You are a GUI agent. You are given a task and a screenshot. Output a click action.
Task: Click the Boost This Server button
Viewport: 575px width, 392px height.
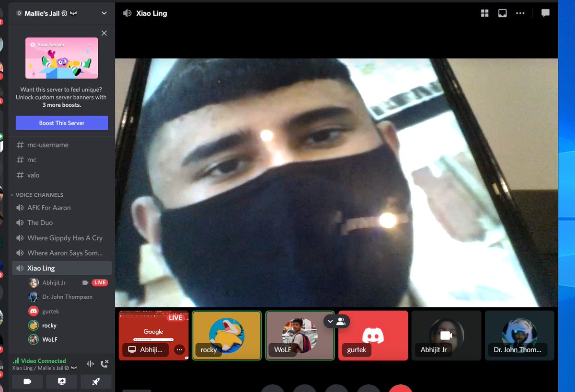click(x=62, y=123)
